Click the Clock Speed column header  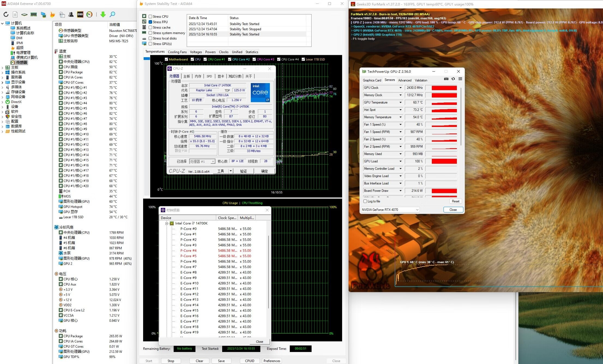[227, 218]
